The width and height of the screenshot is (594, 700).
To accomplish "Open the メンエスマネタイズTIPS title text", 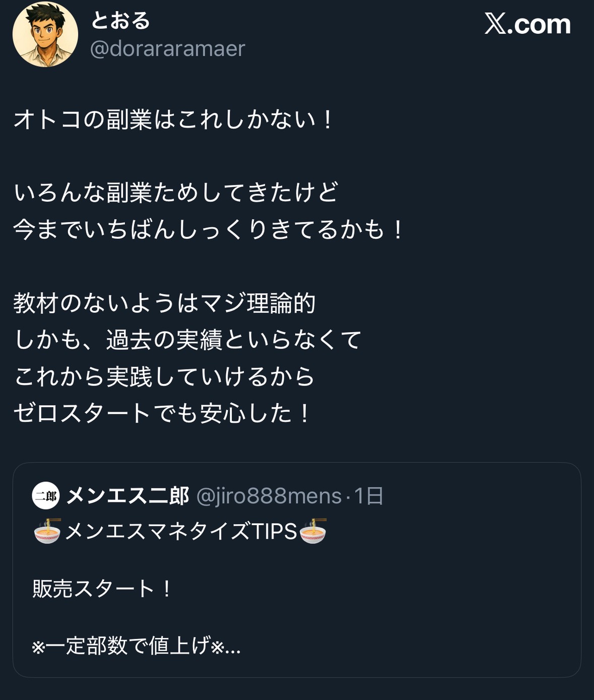I will pos(181,531).
